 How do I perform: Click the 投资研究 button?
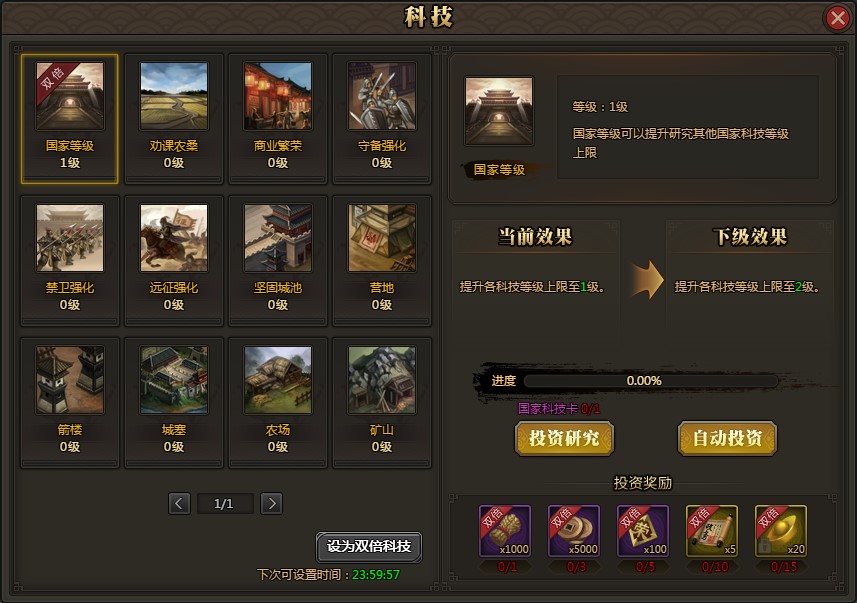[x=564, y=438]
